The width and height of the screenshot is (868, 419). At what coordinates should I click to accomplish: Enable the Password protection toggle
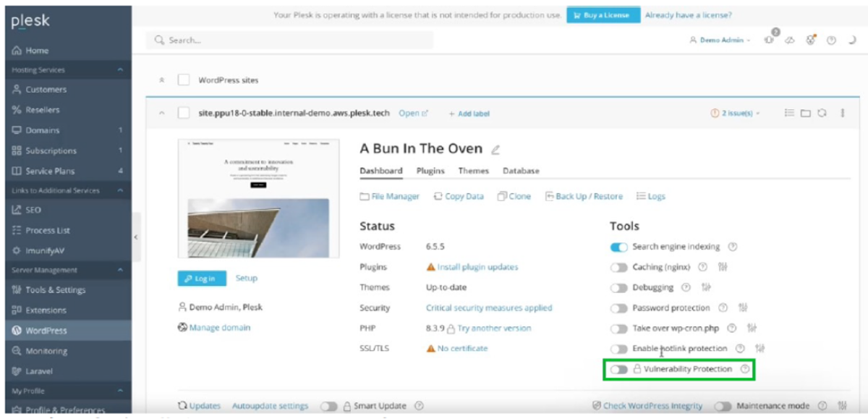pos(619,308)
